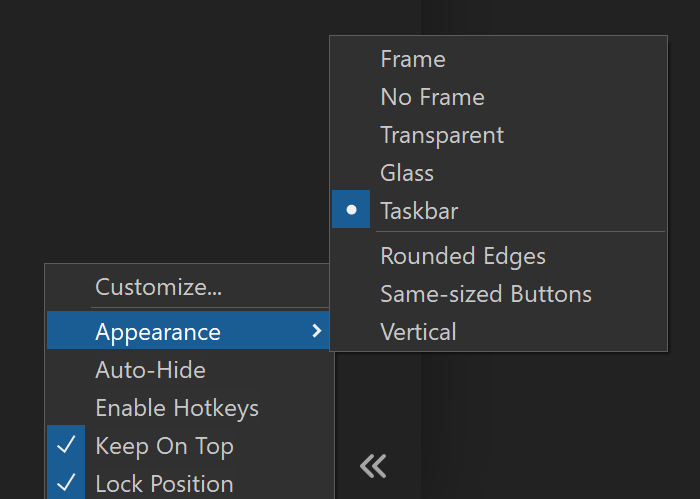Viewport: 700px width, 499px height.
Task: Open the Appearance submenu entry
Action: pyautogui.click(x=158, y=332)
